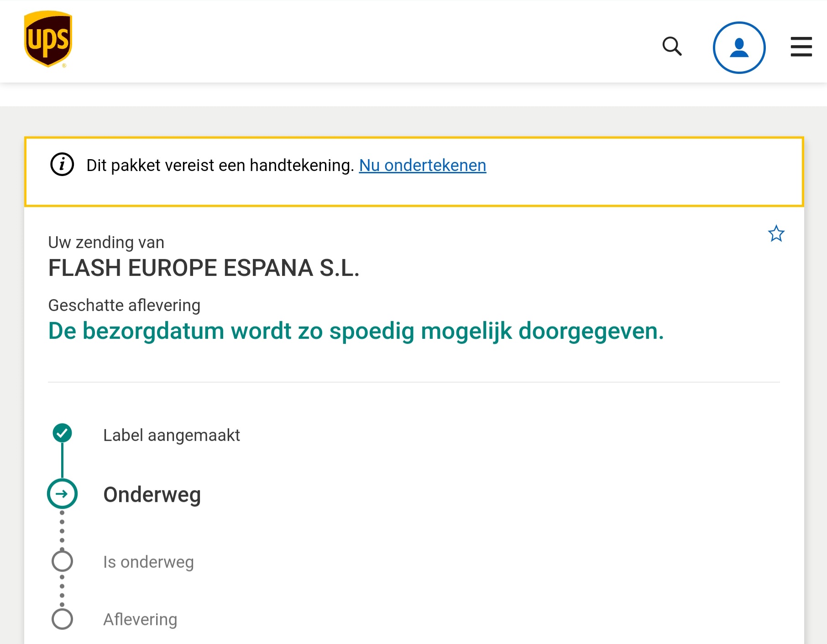The width and height of the screenshot is (827, 644).
Task: Open the hamburger menu
Action: (x=801, y=47)
